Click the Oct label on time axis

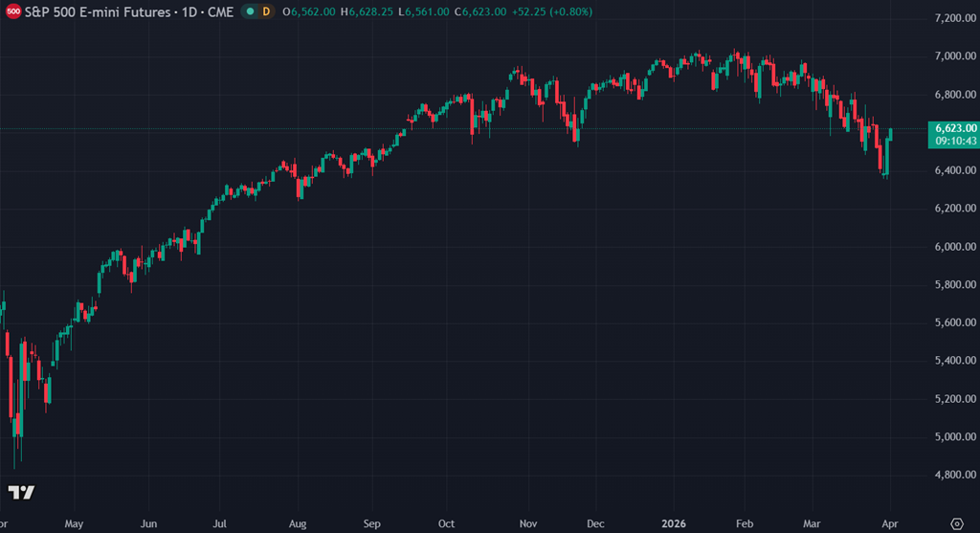click(x=446, y=523)
